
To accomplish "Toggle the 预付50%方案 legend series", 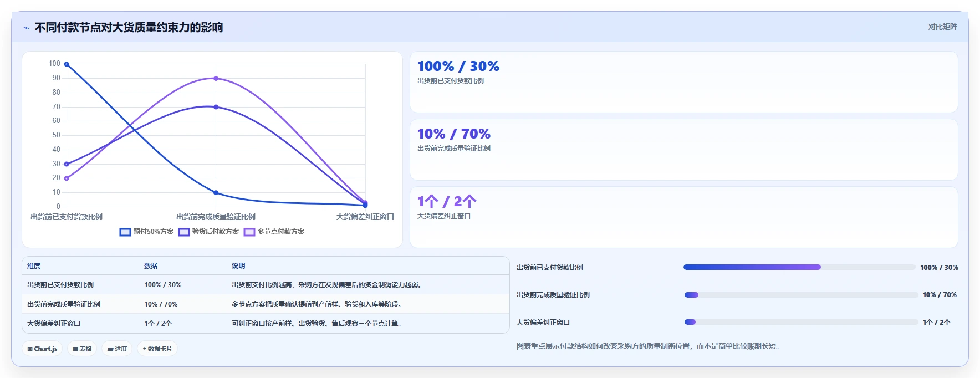I will [x=146, y=232].
